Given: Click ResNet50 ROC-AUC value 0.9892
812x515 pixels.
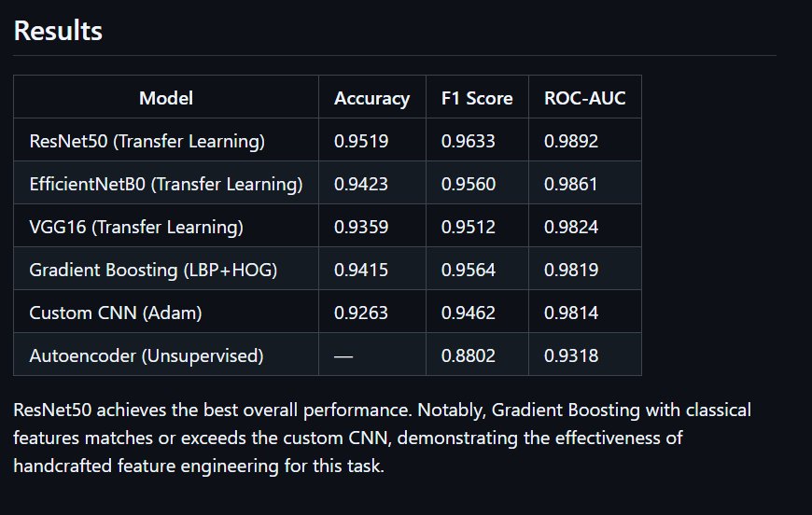Looking at the screenshot, I should (x=571, y=141).
